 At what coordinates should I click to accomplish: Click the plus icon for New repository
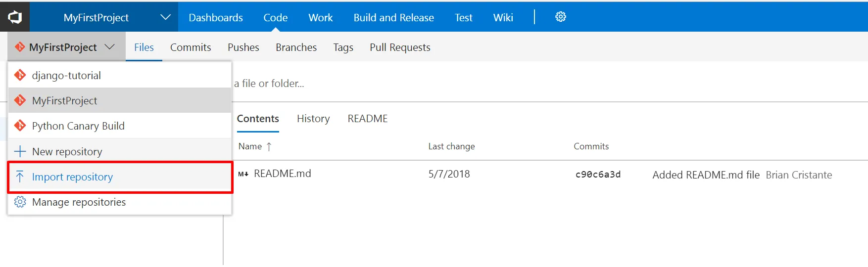20,151
